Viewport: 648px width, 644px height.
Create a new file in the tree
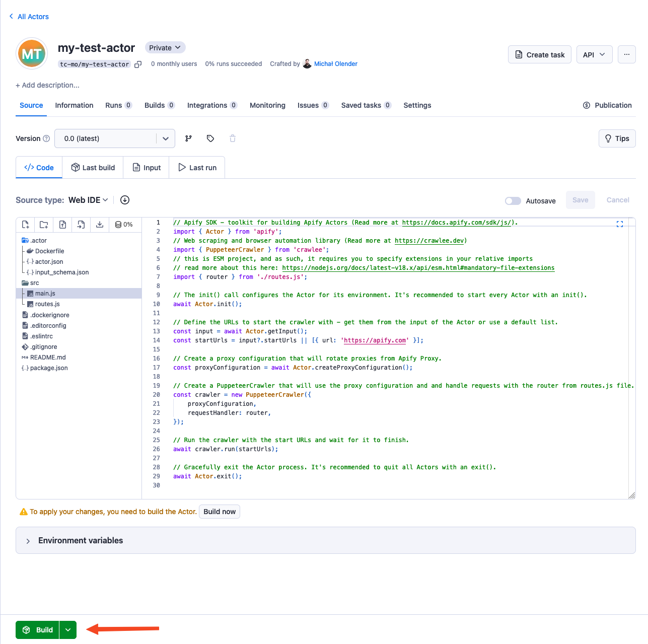click(x=25, y=225)
